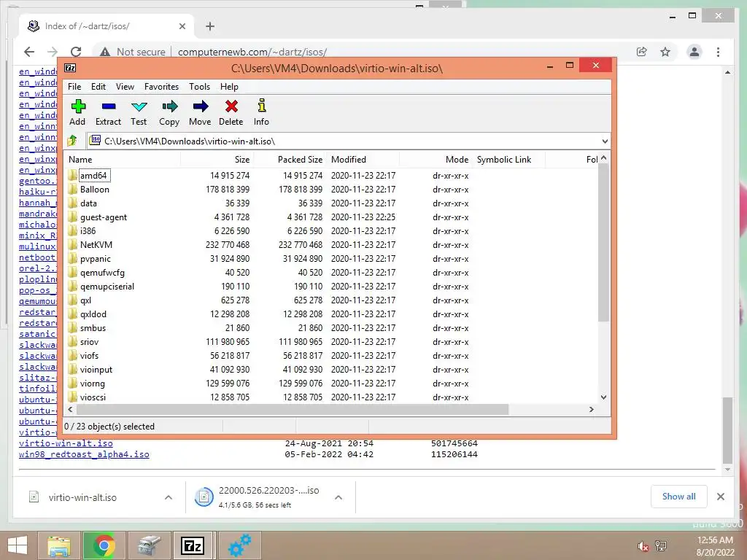Reload the Chrome page
747x560 pixels.
(x=76, y=52)
